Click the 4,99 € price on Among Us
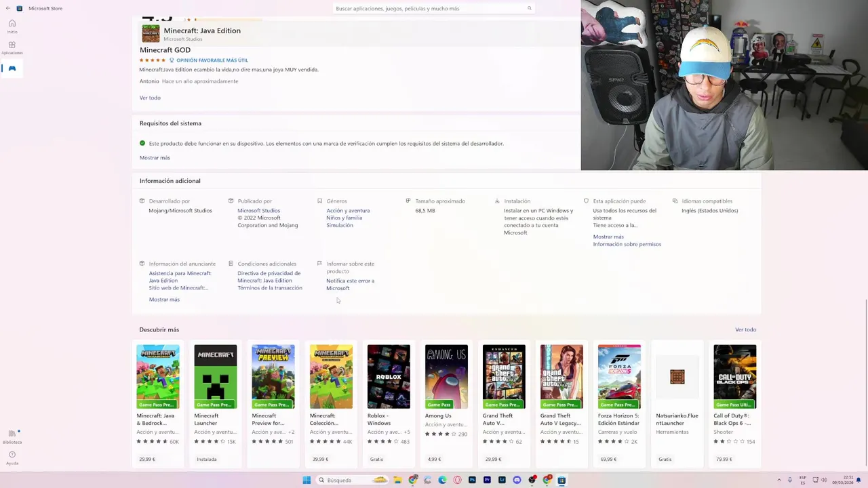The height and width of the screenshot is (488, 868). (x=433, y=460)
